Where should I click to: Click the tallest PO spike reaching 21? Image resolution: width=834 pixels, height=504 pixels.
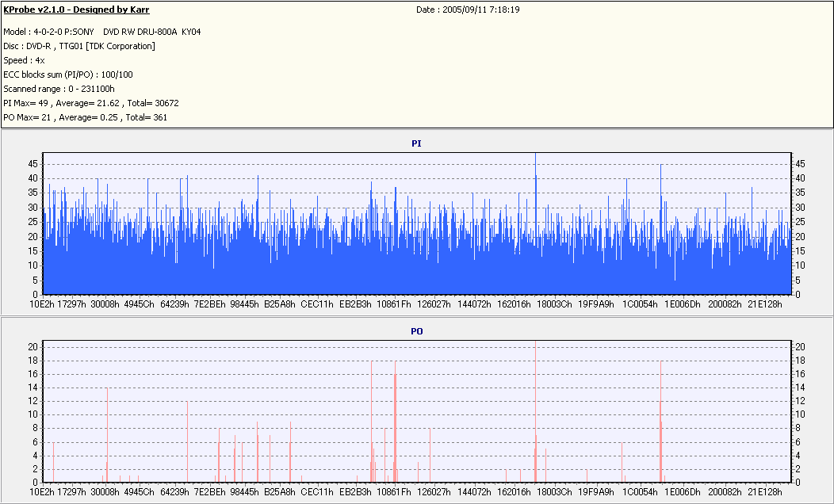pos(536,412)
